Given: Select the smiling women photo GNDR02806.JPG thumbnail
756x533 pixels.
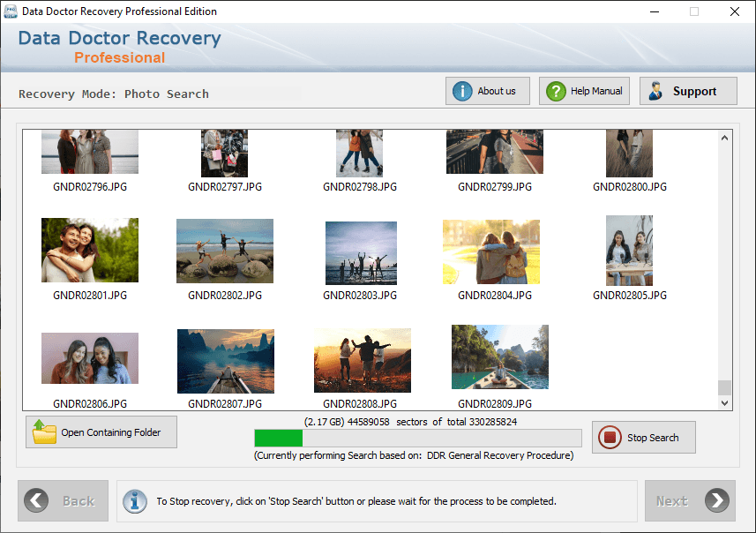Looking at the screenshot, I should coord(90,358).
